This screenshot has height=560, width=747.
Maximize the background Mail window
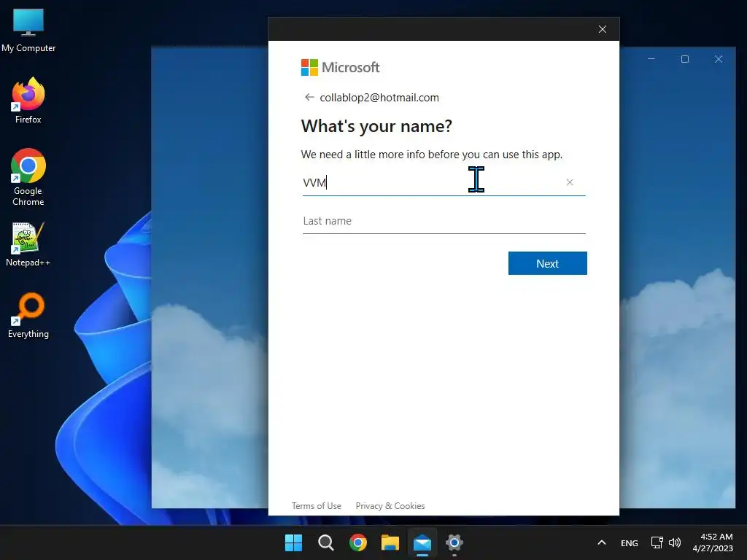[685, 59]
